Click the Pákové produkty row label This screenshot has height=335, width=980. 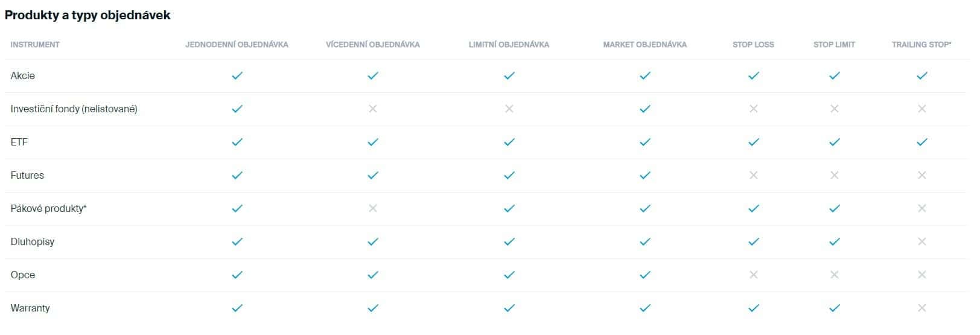tap(49, 209)
